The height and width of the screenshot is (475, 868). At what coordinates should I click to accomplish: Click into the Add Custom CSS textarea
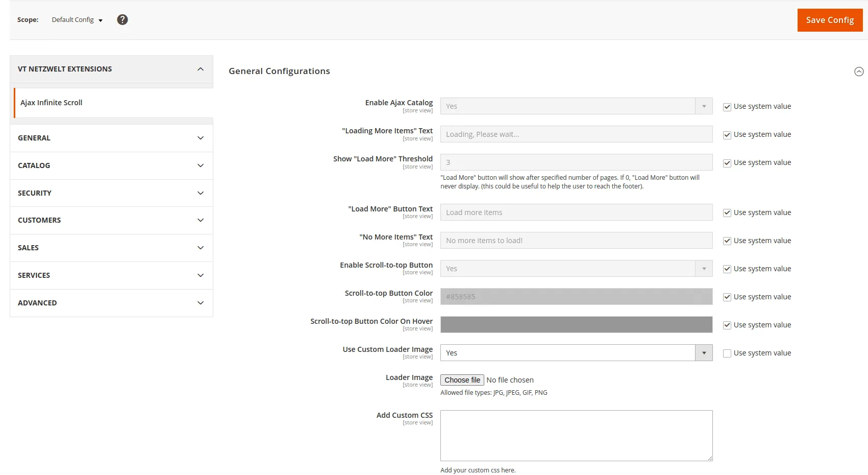click(x=576, y=435)
